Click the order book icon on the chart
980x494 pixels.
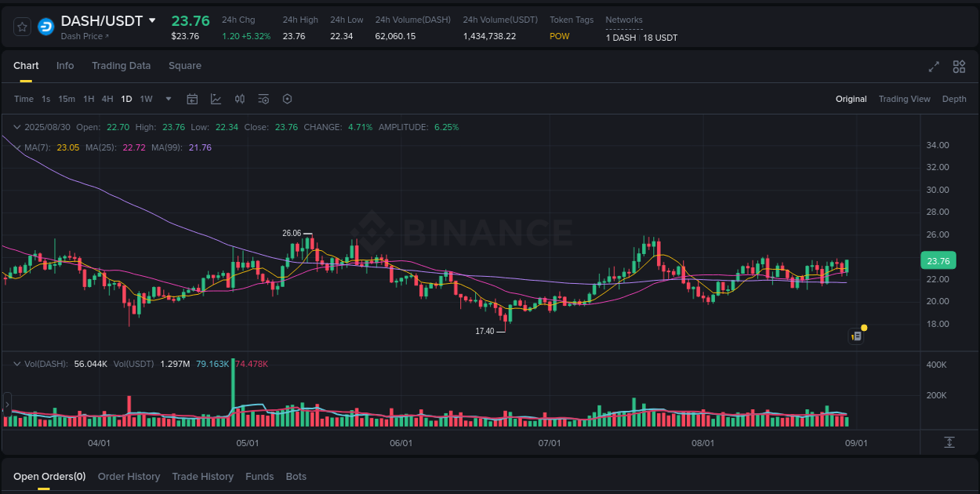(855, 336)
